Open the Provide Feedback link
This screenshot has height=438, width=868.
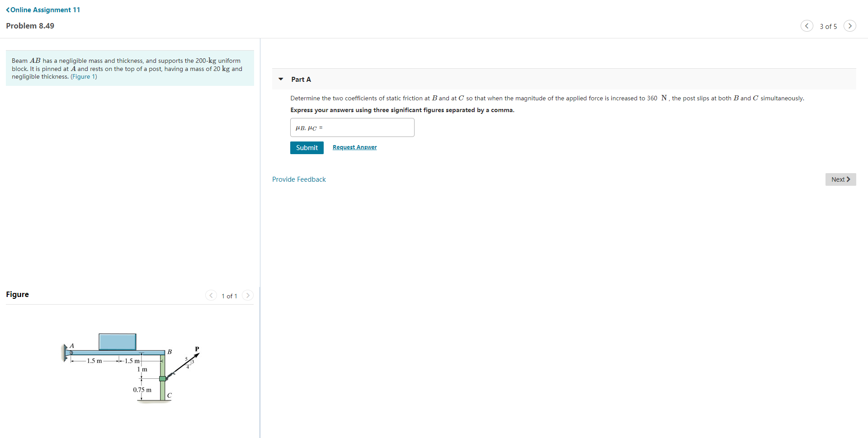299,179
